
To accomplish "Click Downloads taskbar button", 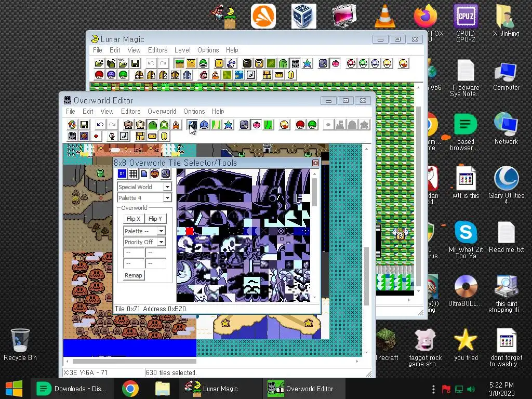I will (72, 389).
